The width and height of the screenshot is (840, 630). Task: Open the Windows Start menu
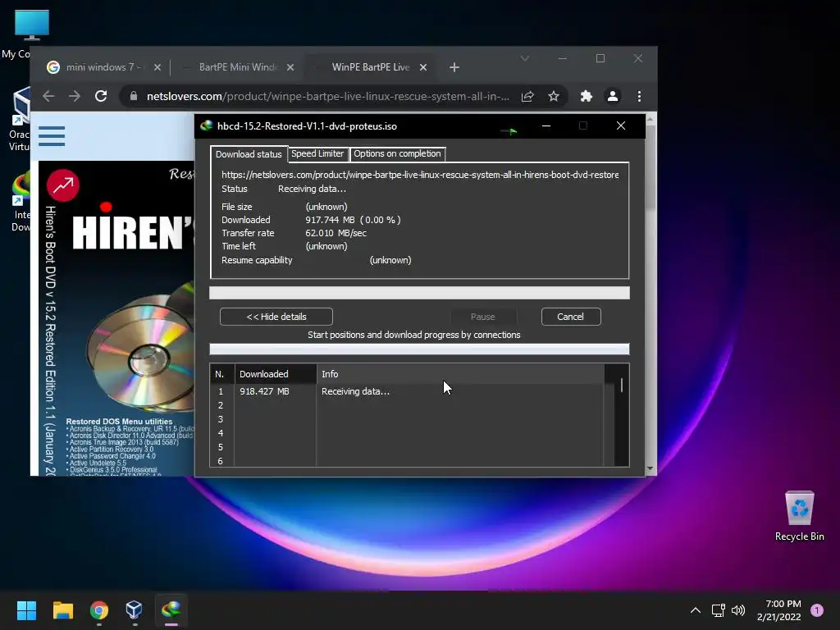pos(27,610)
